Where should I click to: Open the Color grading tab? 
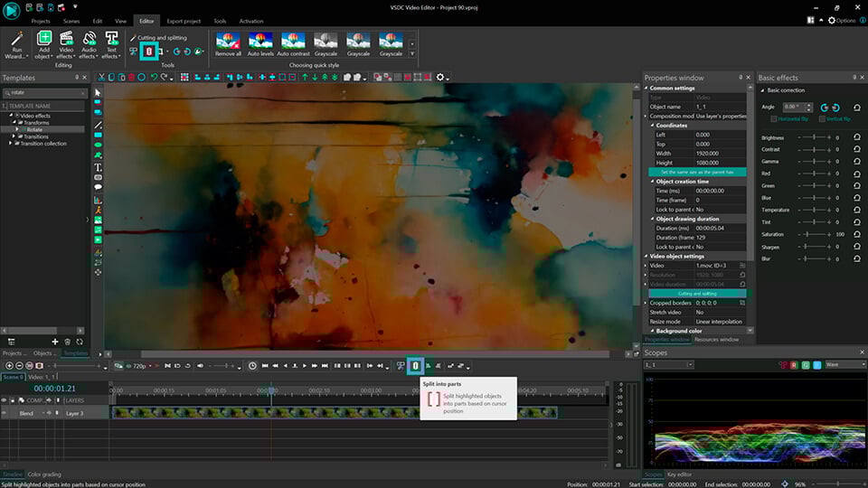click(44, 474)
